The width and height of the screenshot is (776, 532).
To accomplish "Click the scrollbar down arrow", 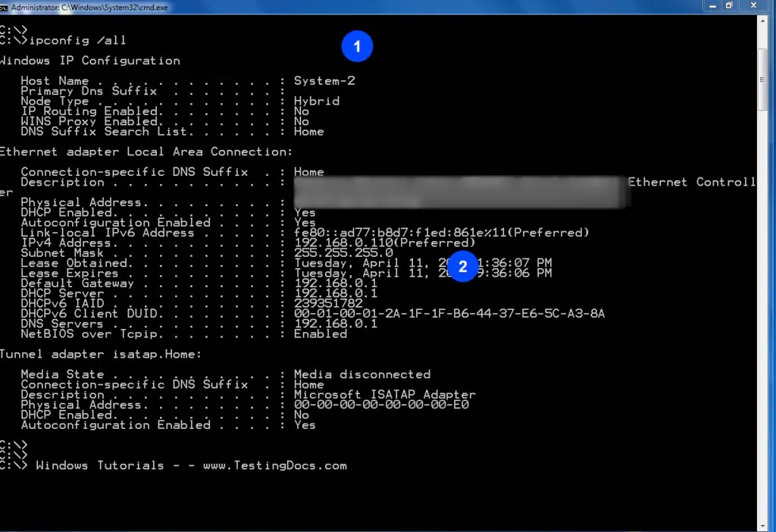I will coord(762,527).
